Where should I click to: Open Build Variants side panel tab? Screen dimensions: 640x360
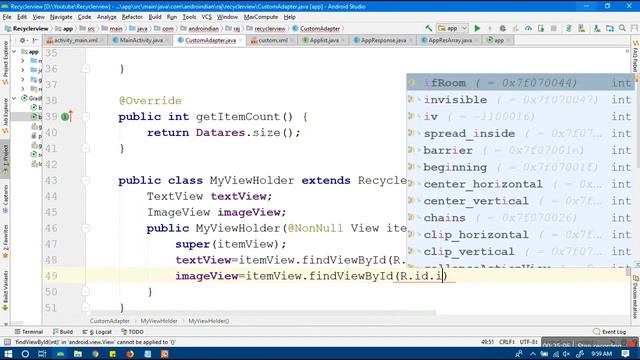click(x=5, y=291)
